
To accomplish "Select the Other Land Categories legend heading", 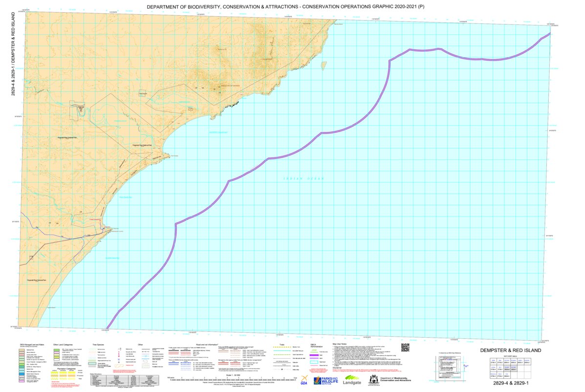I will pos(63,344).
